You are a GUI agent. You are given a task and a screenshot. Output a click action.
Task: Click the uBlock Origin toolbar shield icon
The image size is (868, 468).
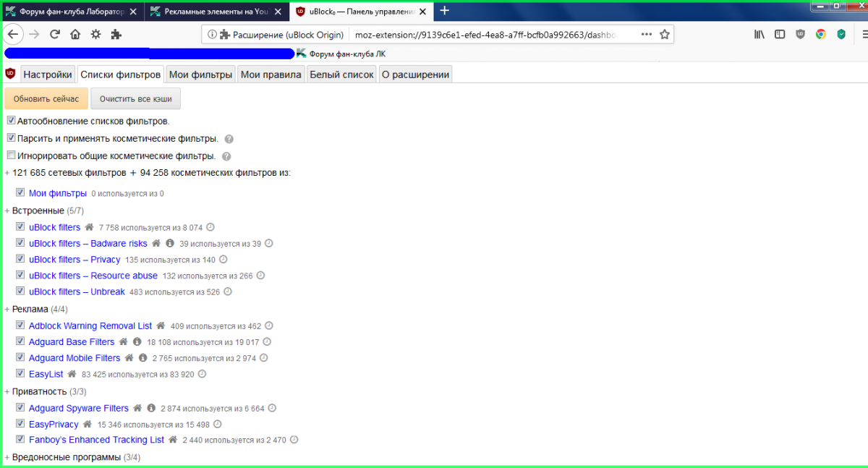pyautogui.click(x=801, y=34)
